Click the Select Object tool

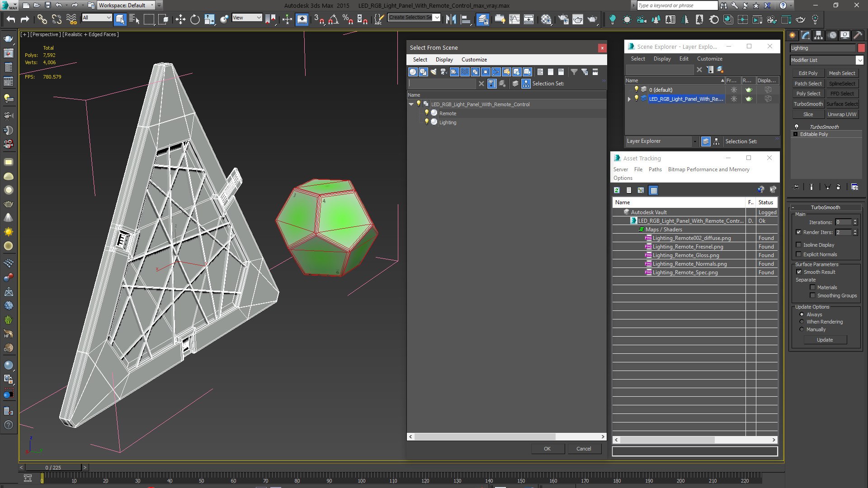tap(120, 19)
